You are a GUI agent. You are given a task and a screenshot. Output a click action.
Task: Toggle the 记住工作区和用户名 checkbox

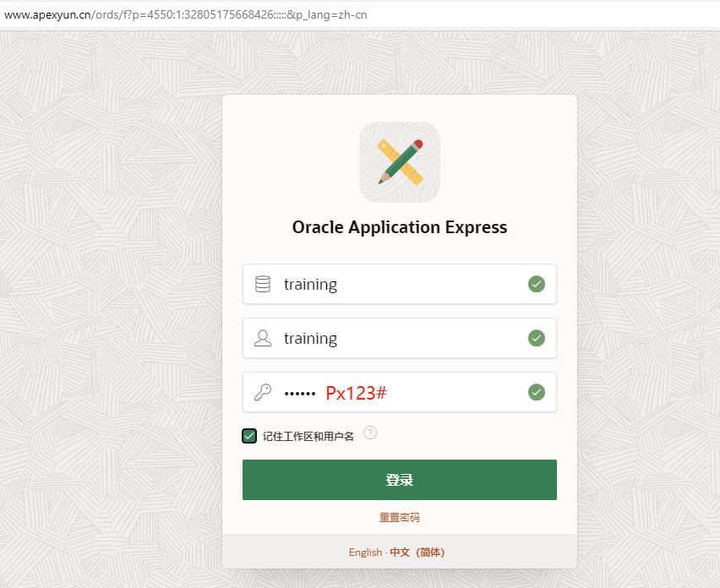249,436
